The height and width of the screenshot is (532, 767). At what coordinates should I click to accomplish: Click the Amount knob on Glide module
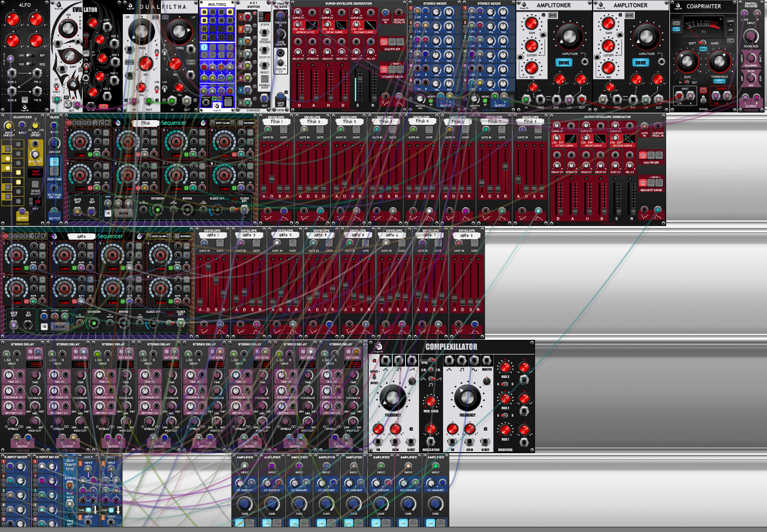click(54, 143)
